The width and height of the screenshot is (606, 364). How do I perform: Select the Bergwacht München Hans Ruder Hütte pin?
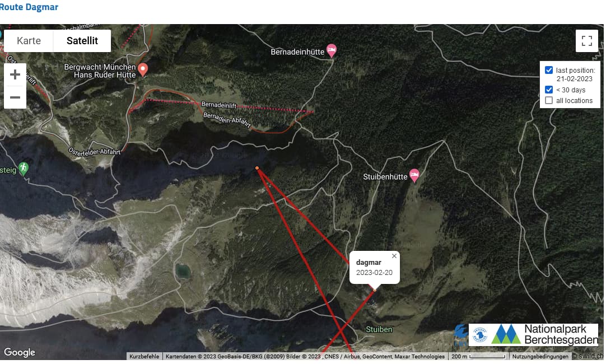143,69
